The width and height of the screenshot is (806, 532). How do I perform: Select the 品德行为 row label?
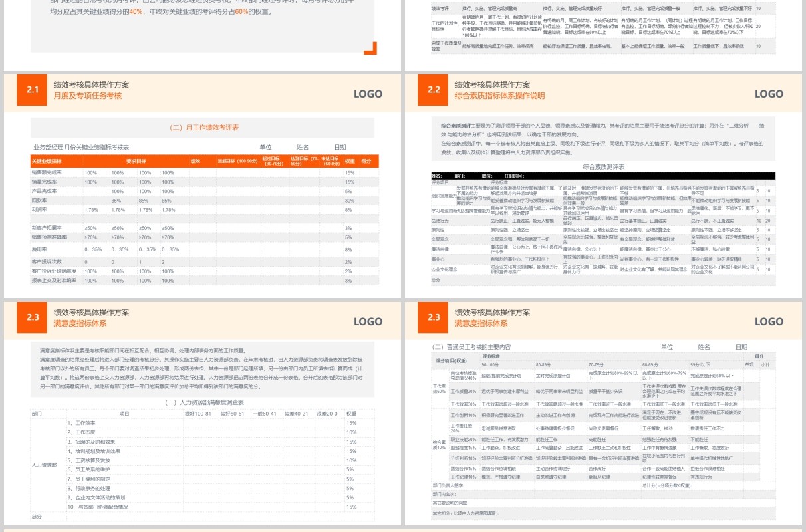(440, 221)
